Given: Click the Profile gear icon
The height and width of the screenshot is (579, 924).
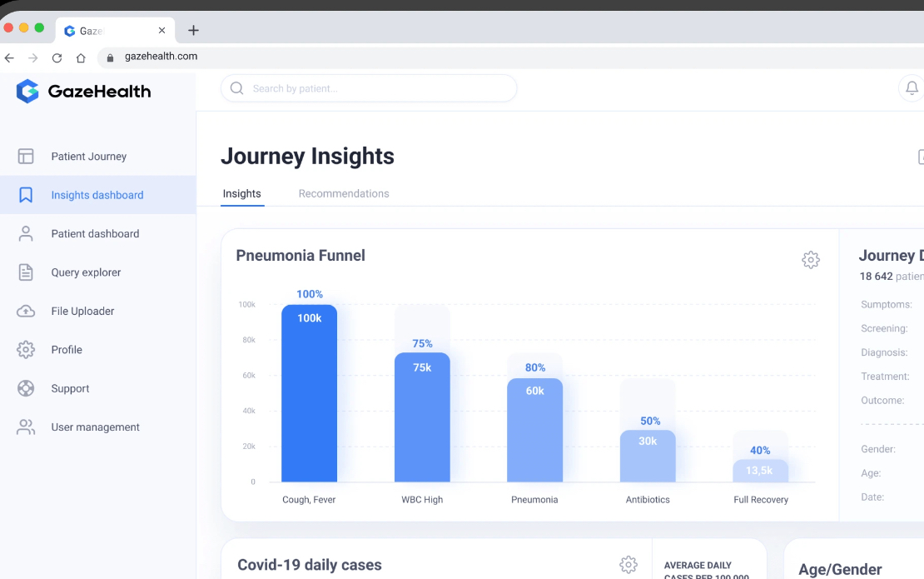Looking at the screenshot, I should point(25,350).
